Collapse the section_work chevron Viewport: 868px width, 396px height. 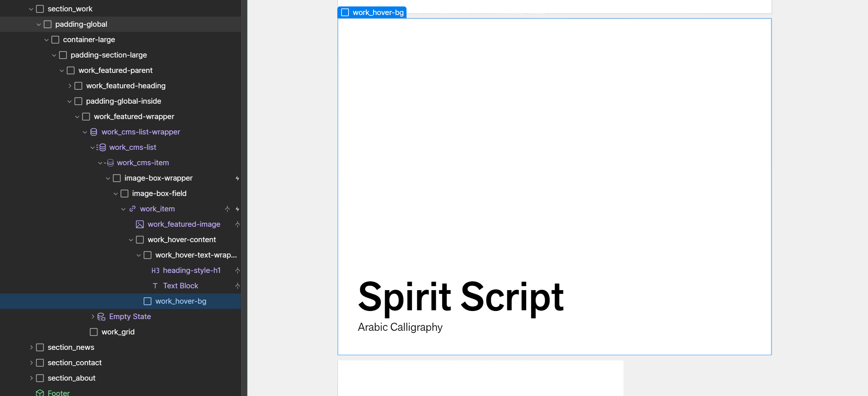click(x=31, y=9)
